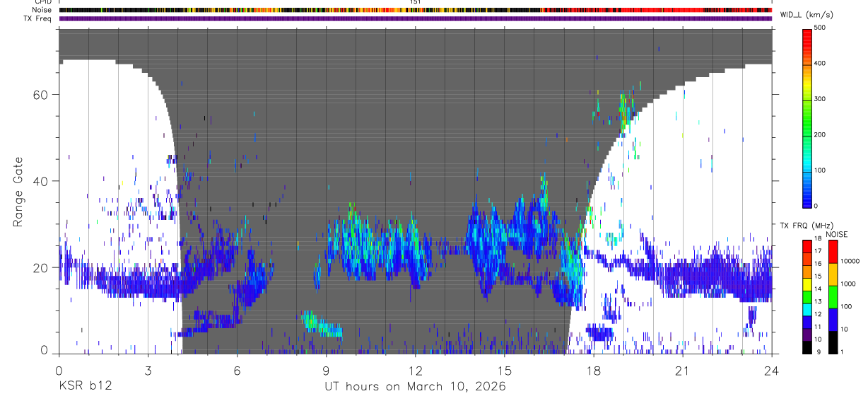This screenshot has width=868, height=401.
Task: Select the green swatch in the NOISE legend
Action: (833, 297)
